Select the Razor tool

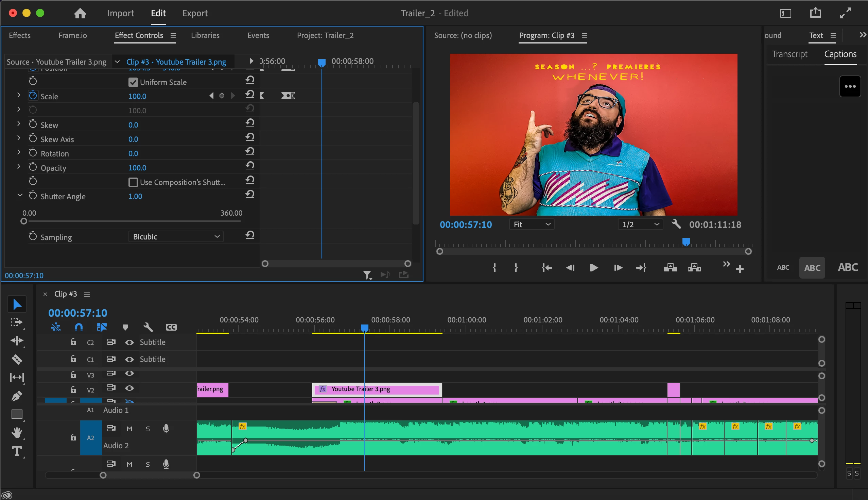pyautogui.click(x=17, y=359)
